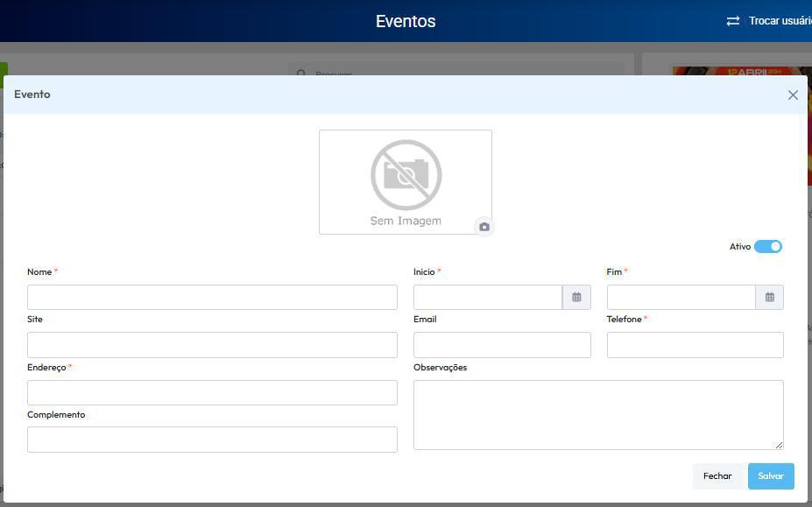Image resolution: width=812 pixels, height=507 pixels.
Task: Click the camera upload icon on image
Action: coord(484,227)
